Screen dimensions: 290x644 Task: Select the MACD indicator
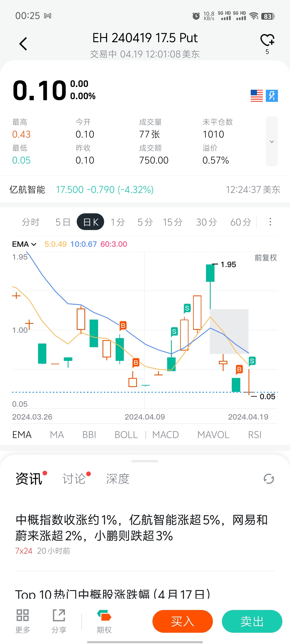165,435
